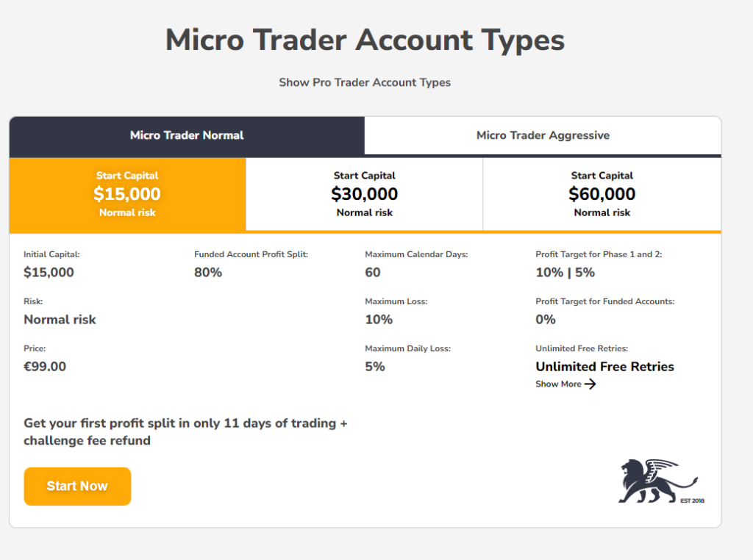
Task: Click the profit split refund message text
Action: [x=186, y=431]
